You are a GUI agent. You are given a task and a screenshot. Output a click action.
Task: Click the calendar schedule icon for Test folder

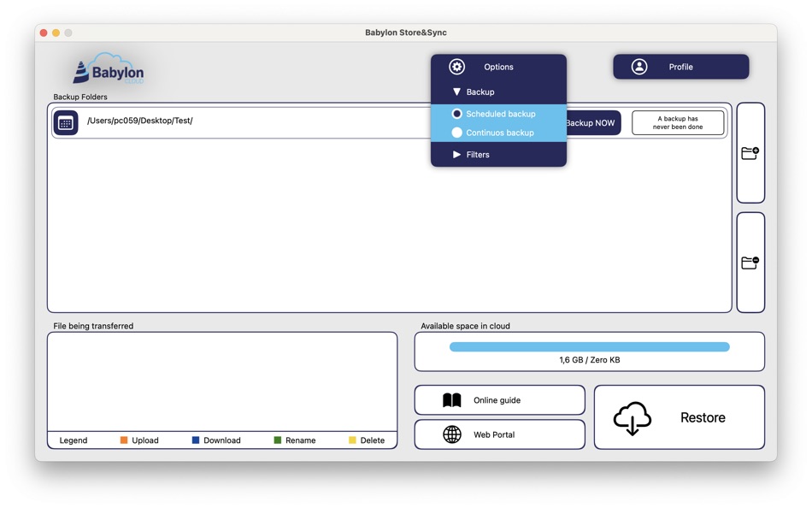(66, 123)
